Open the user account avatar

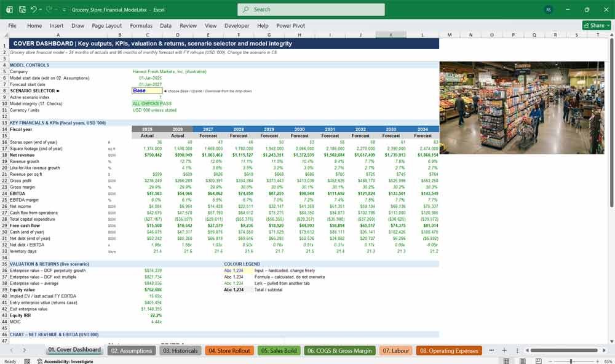[x=549, y=10]
